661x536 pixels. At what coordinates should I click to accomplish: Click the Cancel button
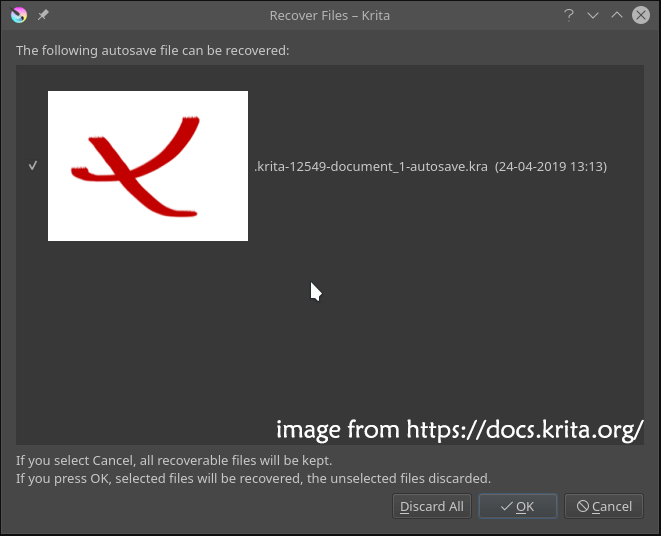click(604, 506)
